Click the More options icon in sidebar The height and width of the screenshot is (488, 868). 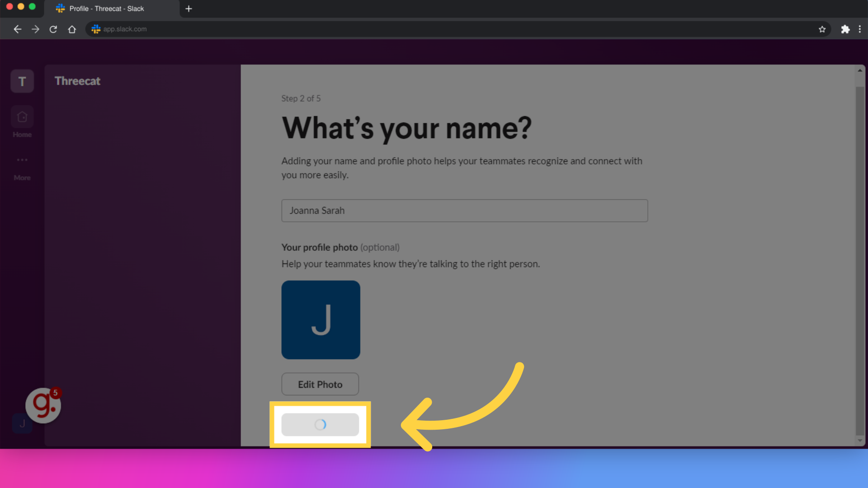22,160
